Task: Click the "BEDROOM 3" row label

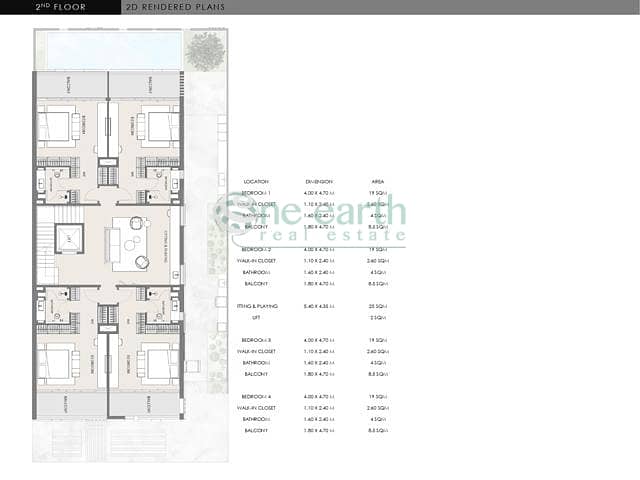Action: click(256, 340)
